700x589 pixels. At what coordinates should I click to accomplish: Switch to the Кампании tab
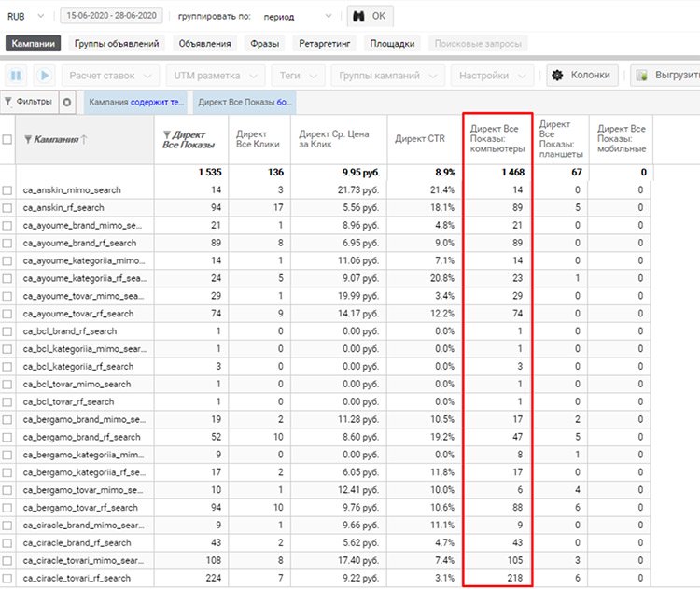(x=33, y=43)
